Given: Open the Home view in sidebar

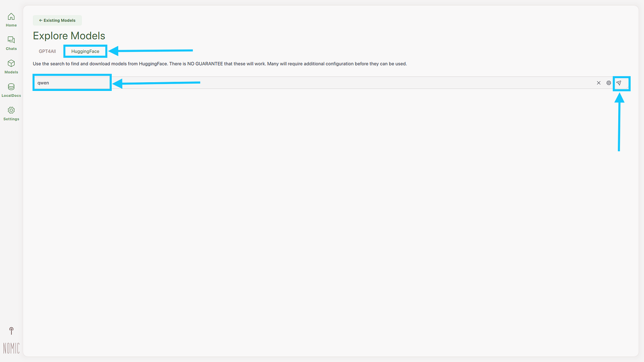Looking at the screenshot, I should tap(11, 20).
